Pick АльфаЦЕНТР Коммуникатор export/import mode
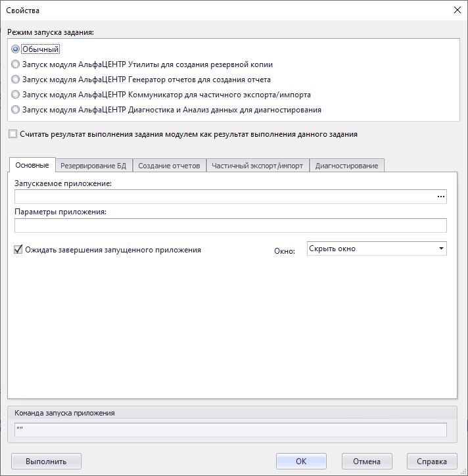 tap(16, 95)
